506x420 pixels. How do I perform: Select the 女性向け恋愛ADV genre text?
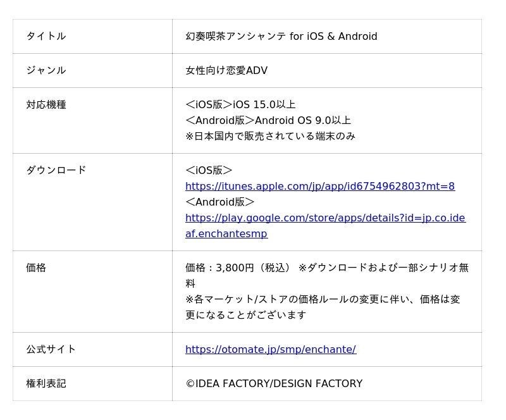(226, 70)
